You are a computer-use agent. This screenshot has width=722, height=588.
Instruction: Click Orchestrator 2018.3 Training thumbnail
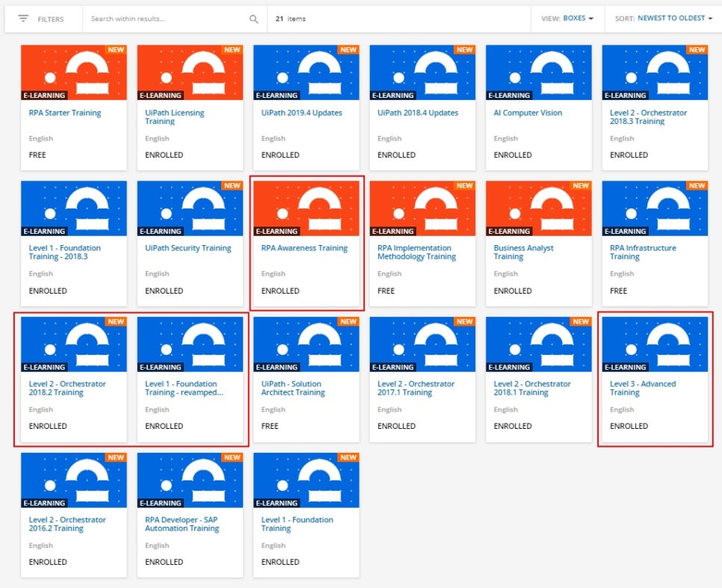point(655,72)
